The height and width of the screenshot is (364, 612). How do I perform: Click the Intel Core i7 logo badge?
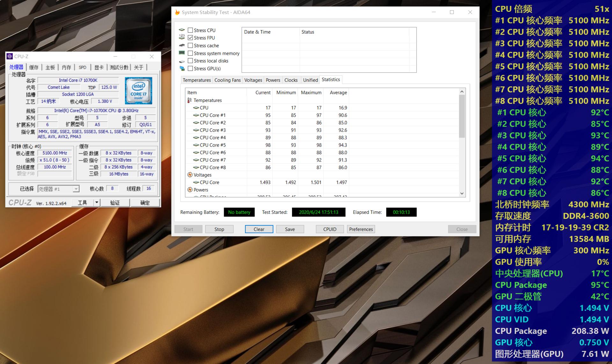pos(138,91)
